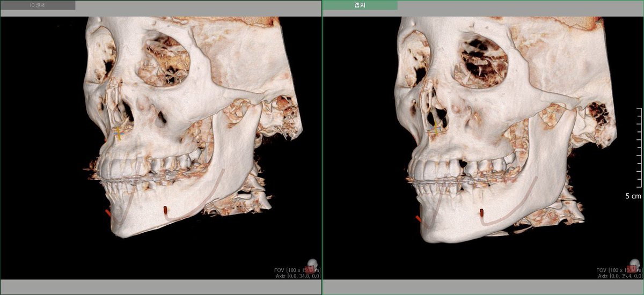The image size is (644, 295).
Task: Click the FOV label in the right pane
Action: pos(620,270)
